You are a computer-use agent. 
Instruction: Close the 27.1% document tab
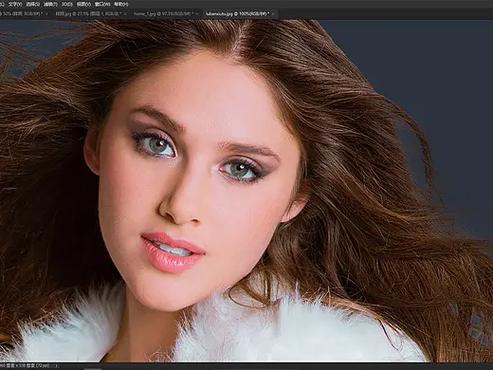point(125,14)
